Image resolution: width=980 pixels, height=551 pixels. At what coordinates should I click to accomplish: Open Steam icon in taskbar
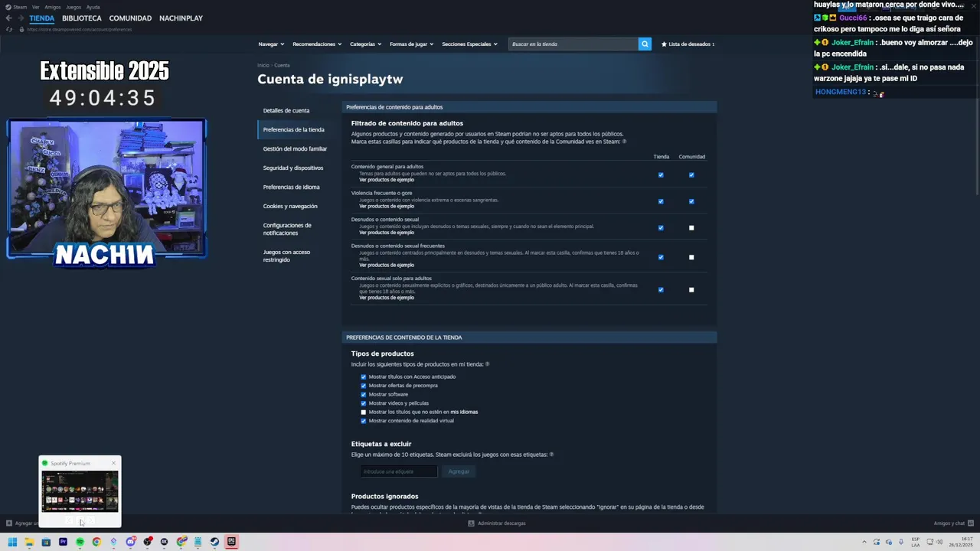214,542
